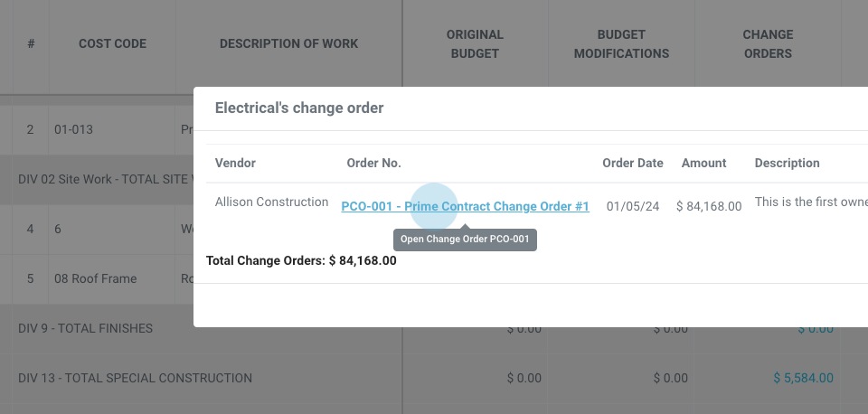Click the Description column header in the dialog

[x=787, y=164]
